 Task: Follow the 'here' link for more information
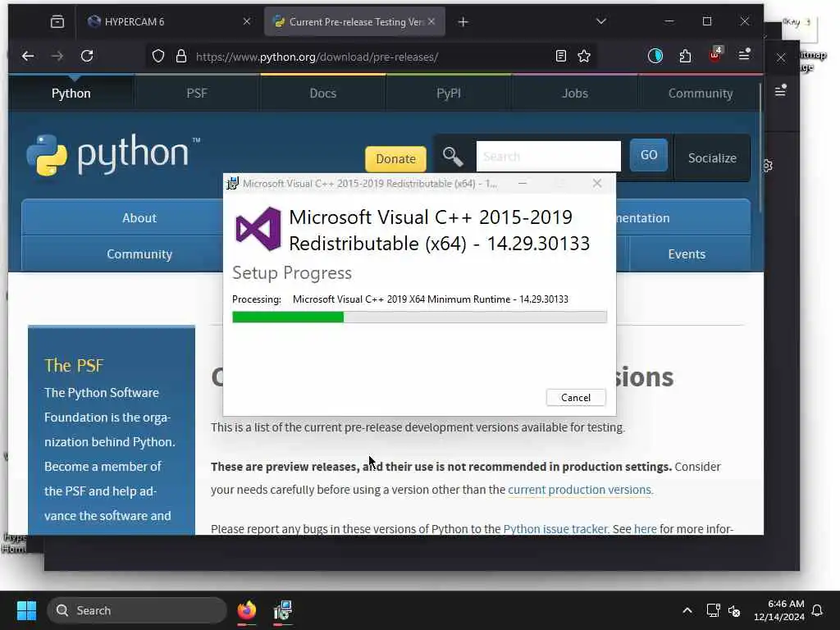645,529
